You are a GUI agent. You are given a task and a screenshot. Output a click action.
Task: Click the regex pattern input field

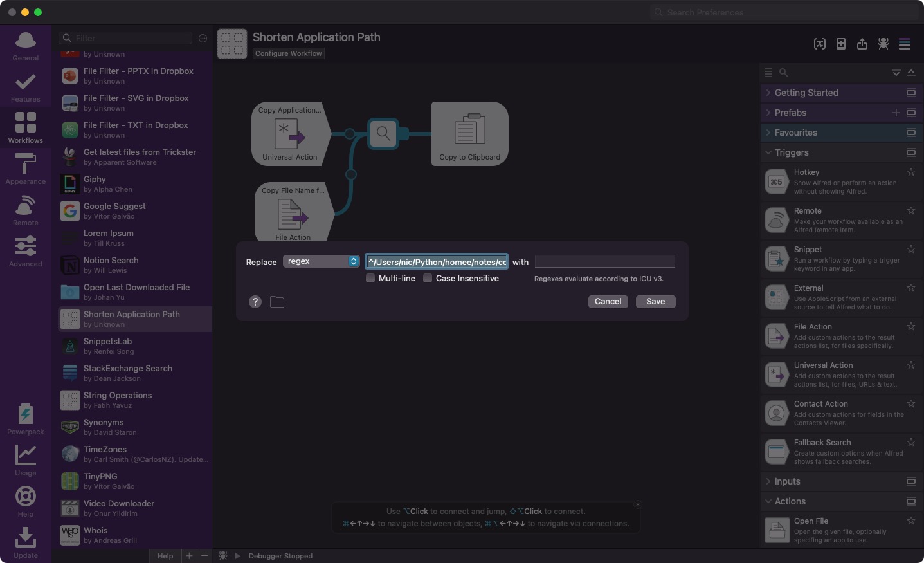(x=437, y=262)
